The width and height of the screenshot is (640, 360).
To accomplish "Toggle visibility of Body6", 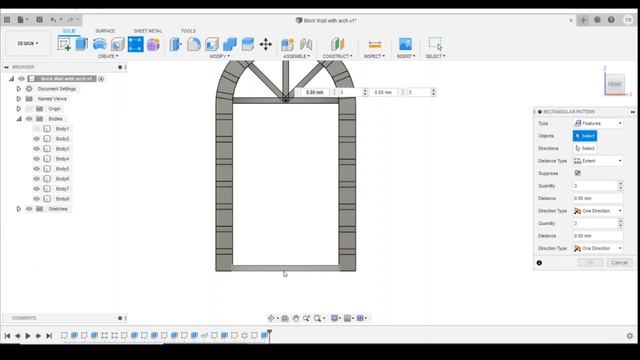I will [37, 179].
